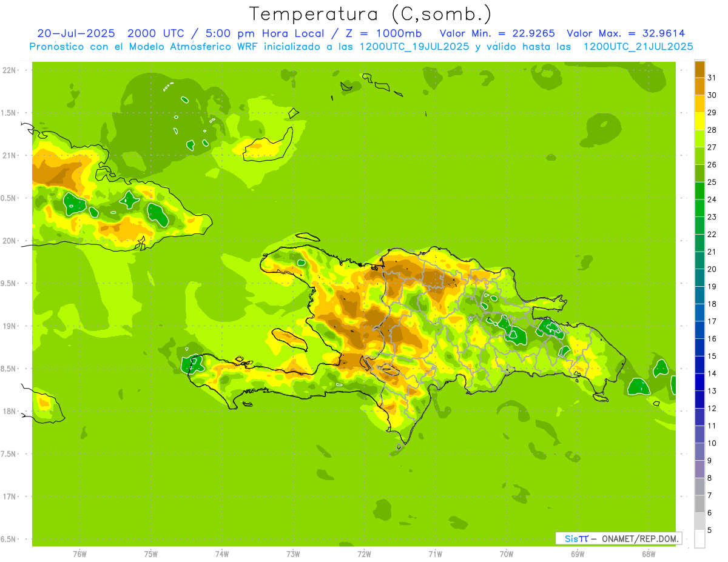Click the legend scale label 9
Image resolution: width=728 pixels, height=562 pixels.
click(710, 461)
